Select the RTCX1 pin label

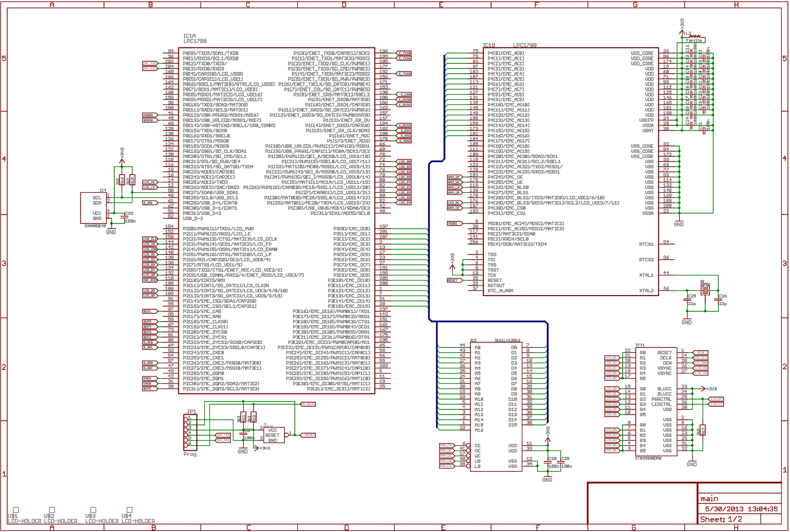pos(647,244)
